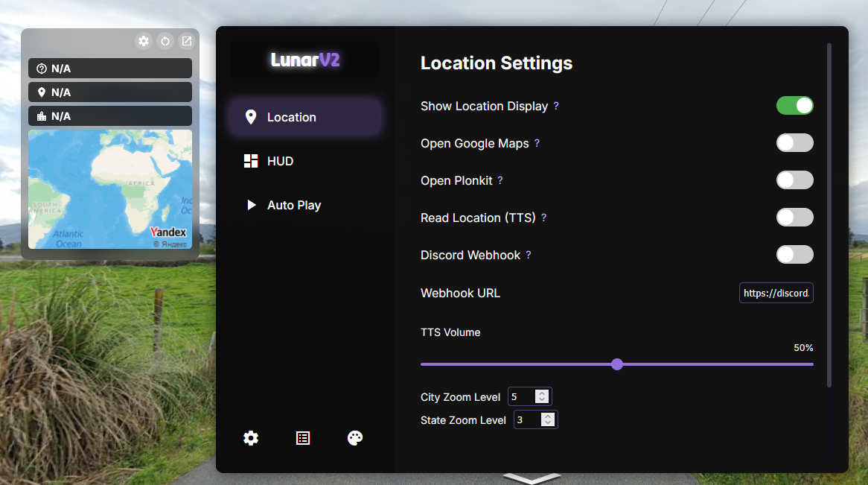The height and width of the screenshot is (485, 868).
Task: Click help mark beside Show Location Display
Action: point(556,105)
